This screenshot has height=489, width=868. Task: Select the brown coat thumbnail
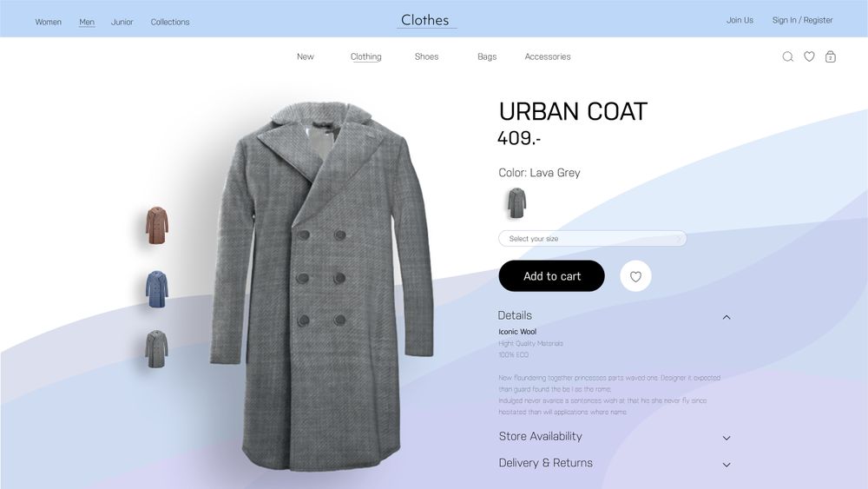point(156,226)
